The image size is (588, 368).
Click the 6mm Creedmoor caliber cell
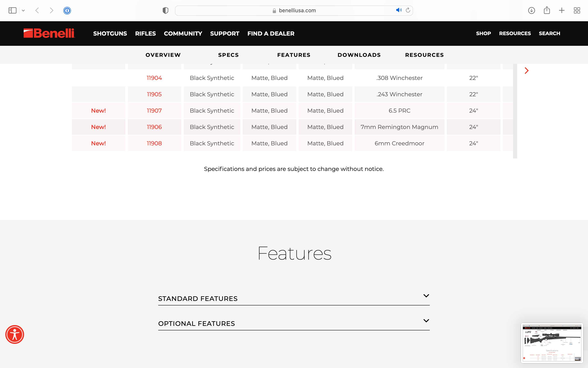pyautogui.click(x=399, y=143)
